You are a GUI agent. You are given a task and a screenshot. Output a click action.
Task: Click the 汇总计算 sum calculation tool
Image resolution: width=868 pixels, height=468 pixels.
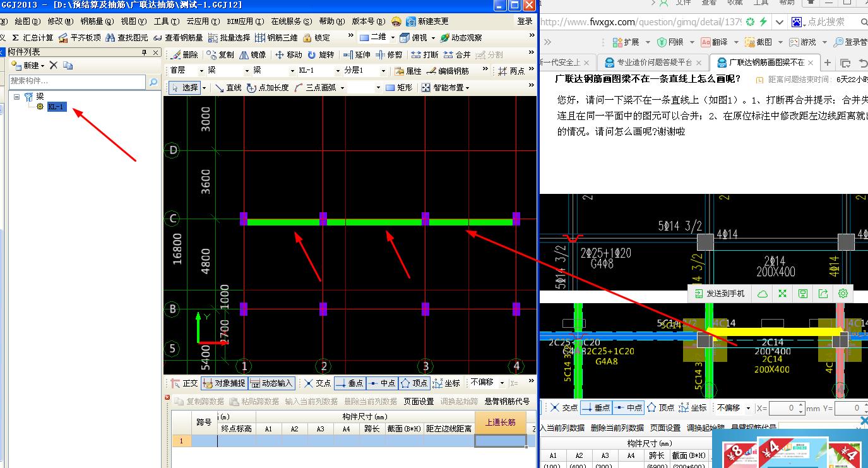(33, 38)
